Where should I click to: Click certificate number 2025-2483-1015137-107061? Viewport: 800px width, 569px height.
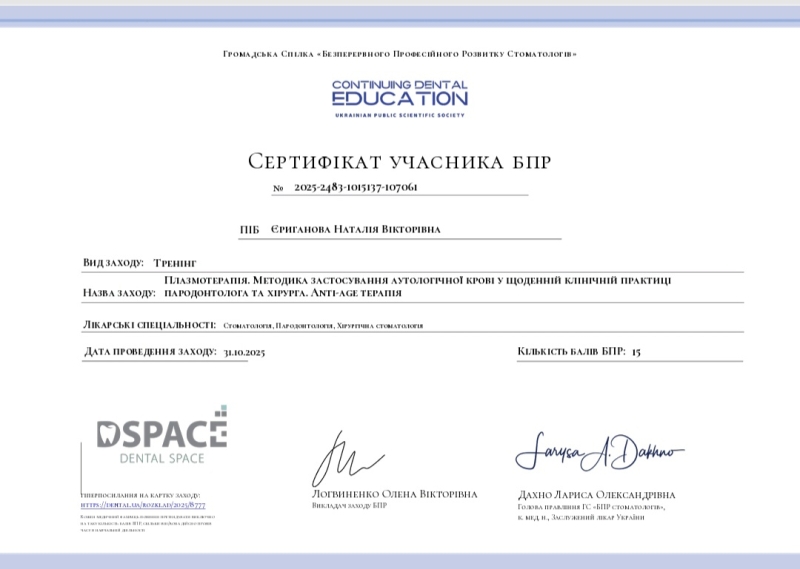click(355, 188)
